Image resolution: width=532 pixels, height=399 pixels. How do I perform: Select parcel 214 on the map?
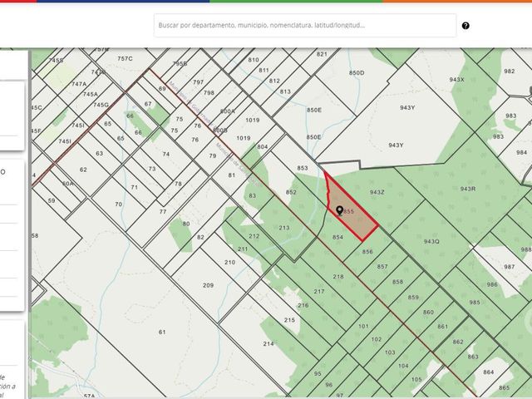268,344
